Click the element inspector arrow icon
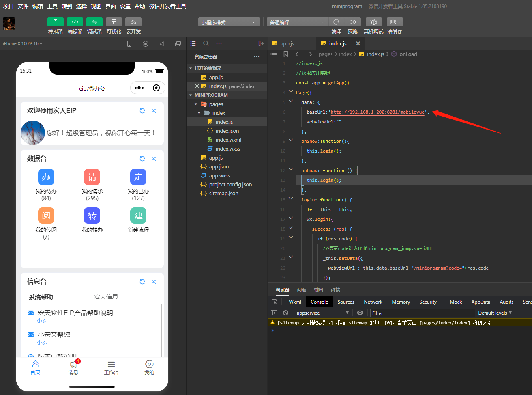 pos(275,302)
